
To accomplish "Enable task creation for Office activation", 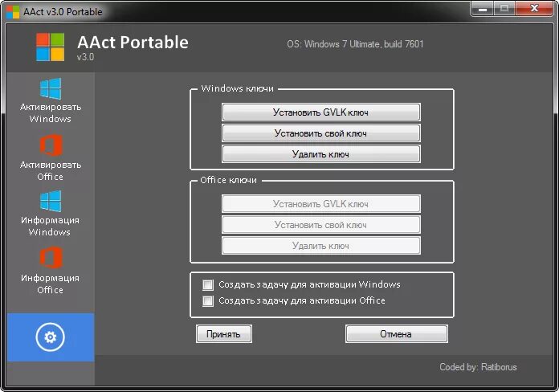I will [208, 300].
